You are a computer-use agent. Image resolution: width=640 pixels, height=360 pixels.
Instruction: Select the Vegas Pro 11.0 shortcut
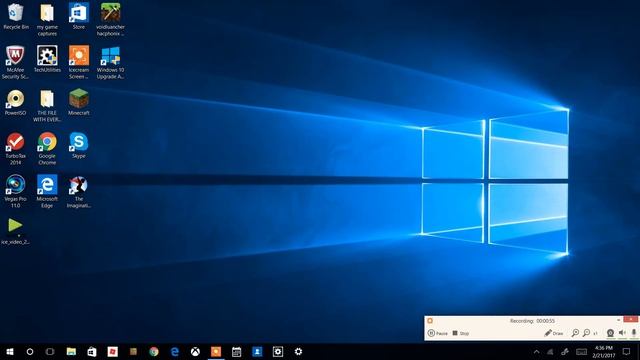click(x=16, y=191)
